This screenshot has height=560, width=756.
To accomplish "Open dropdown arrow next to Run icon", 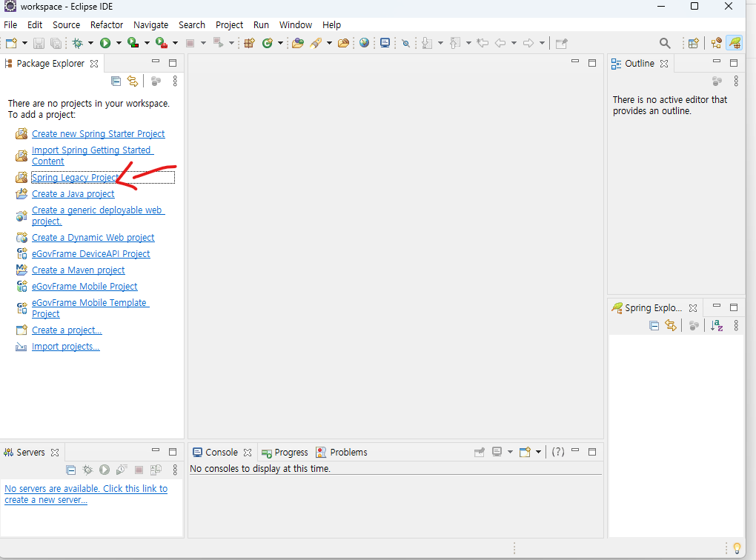I will pos(119,44).
